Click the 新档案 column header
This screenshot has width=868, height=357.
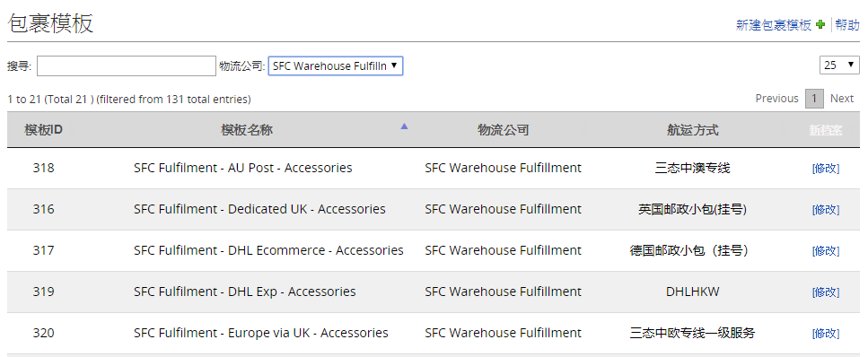[x=826, y=130]
